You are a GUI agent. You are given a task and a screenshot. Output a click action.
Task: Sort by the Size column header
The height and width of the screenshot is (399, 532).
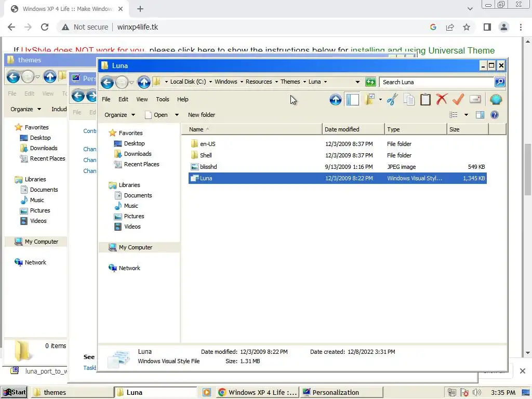click(468, 129)
